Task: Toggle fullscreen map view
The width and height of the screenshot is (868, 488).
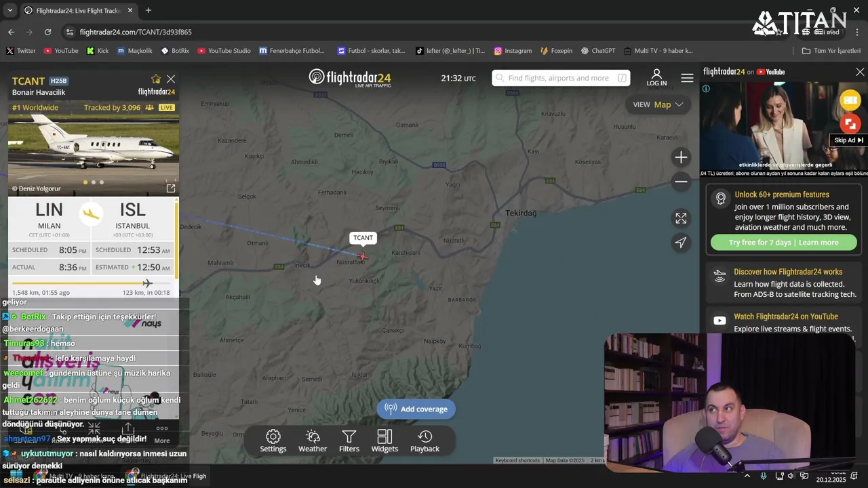Action: pyautogui.click(x=681, y=218)
